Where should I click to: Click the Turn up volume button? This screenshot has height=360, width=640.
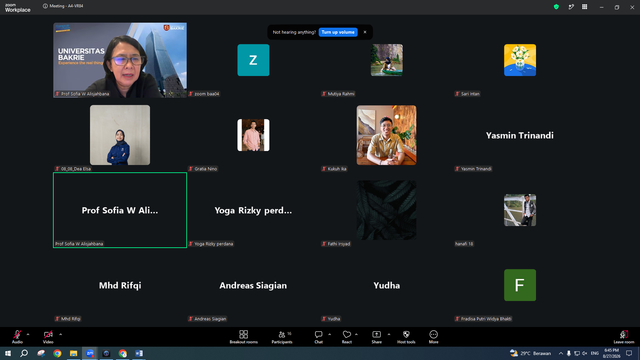(x=338, y=32)
